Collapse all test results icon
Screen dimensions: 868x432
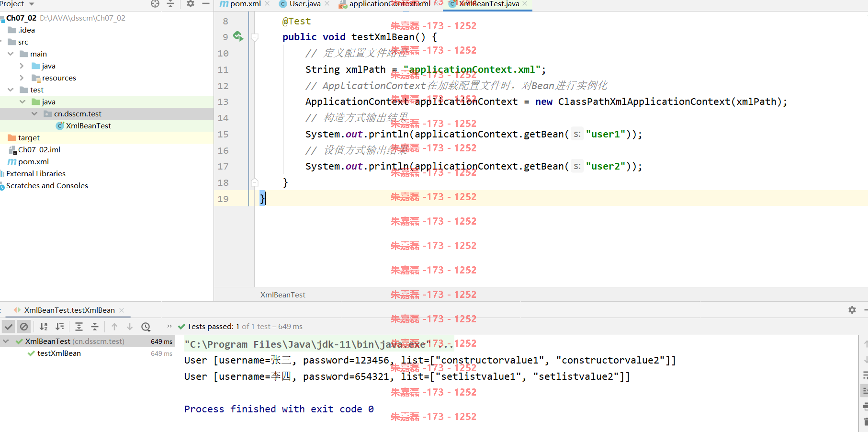click(95, 327)
